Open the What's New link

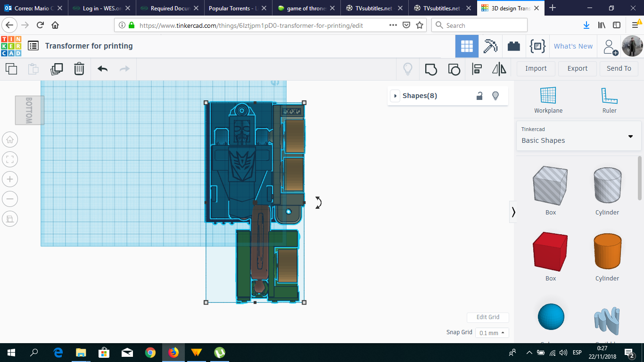coord(573,46)
